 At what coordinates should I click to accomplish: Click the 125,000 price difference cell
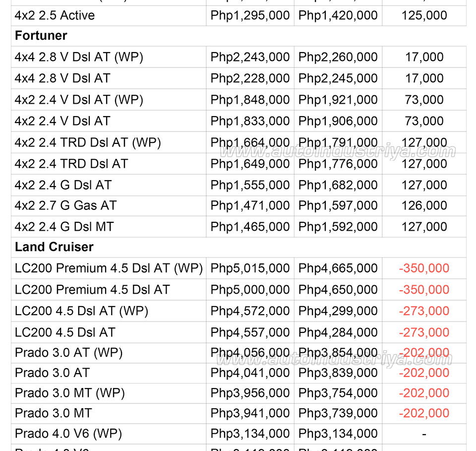(x=424, y=15)
